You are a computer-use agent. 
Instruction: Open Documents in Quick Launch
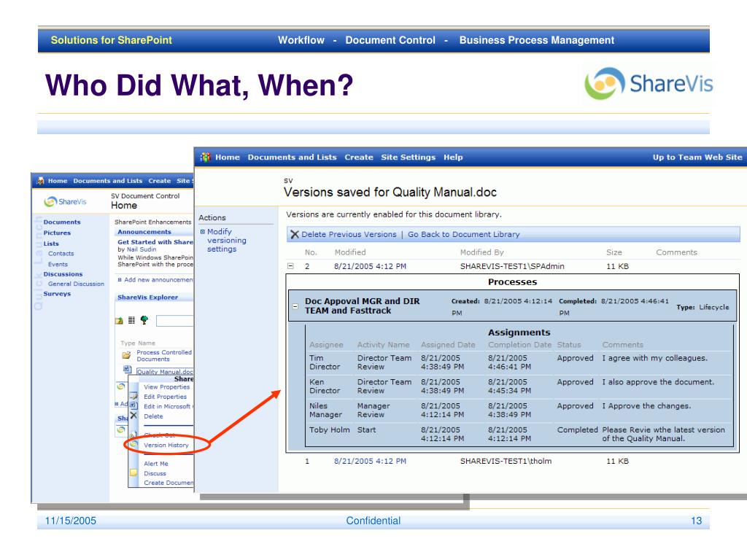click(62, 222)
